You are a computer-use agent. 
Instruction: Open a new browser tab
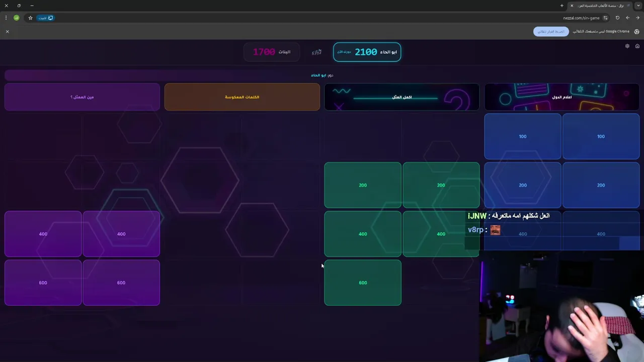pos(561,6)
